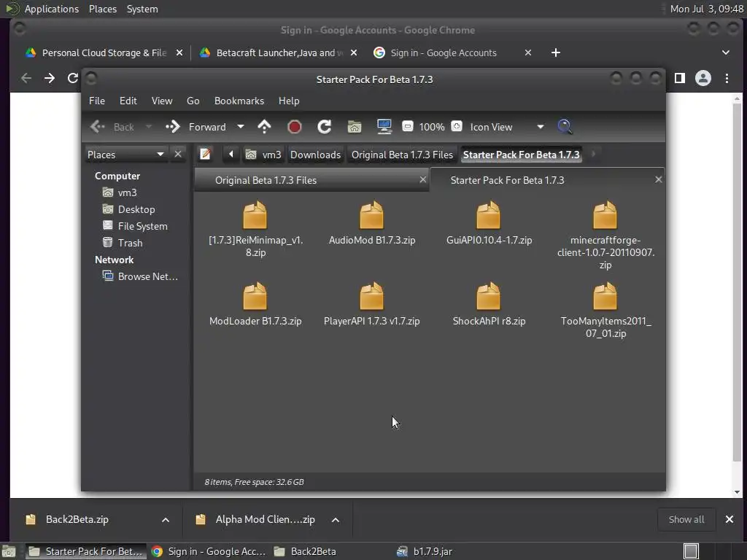
Task: Open the Places system menu
Action: tap(102, 9)
